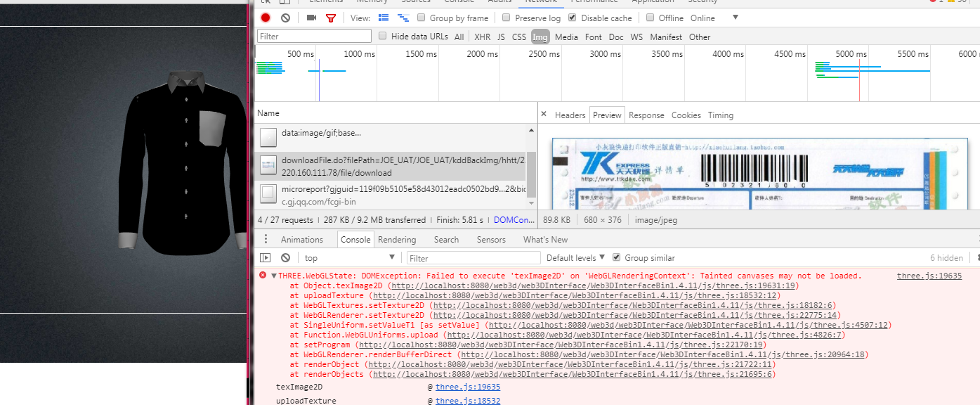Switch to Rendering drawer tab
The height and width of the screenshot is (405, 980).
[397, 240]
